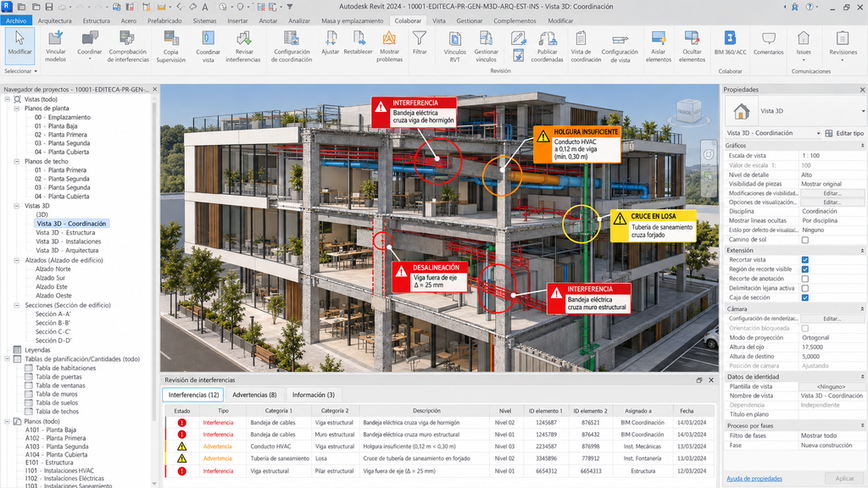The image size is (868, 488).
Task: Activate Ocultar elementos
Action: 692,46
